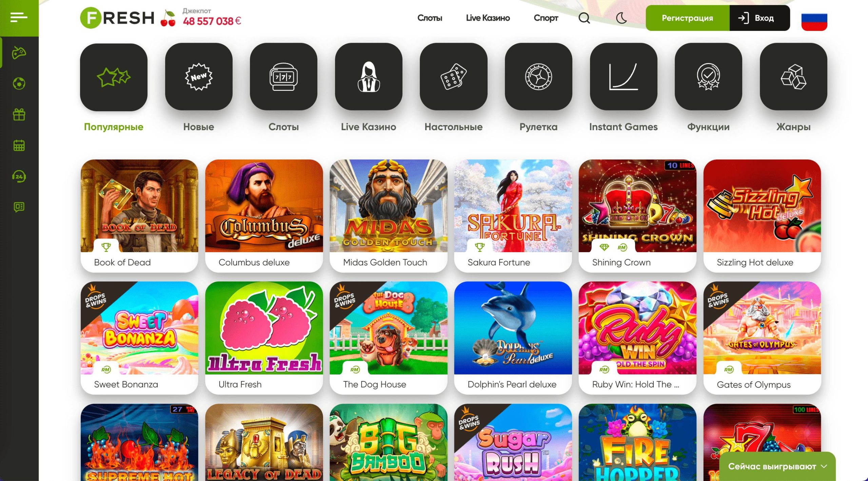The height and width of the screenshot is (481, 868).
Task: Toggle dark mode with moon icon
Action: [x=621, y=18]
